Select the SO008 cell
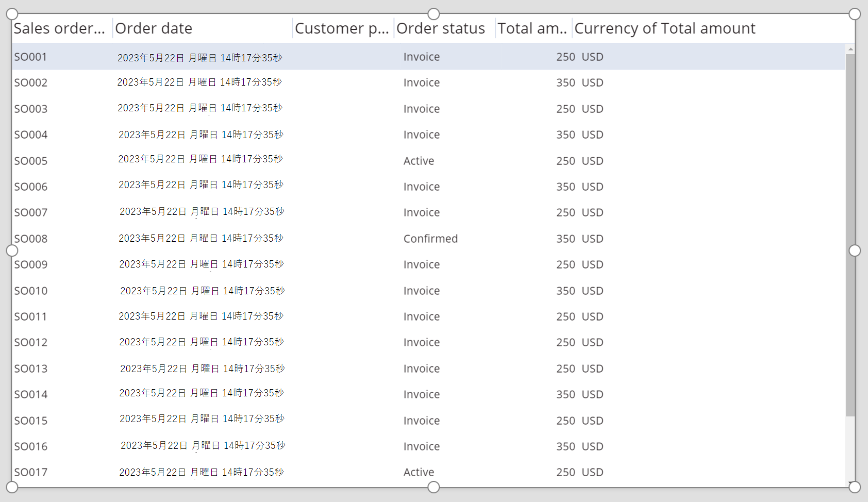The height and width of the screenshot is (502, 868). [x=30, y=239]
